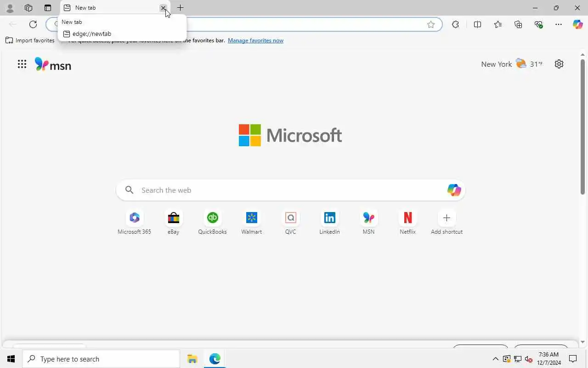Toggle Split screen icon
This screenshot has width=588, height=368.
[477, 24]
